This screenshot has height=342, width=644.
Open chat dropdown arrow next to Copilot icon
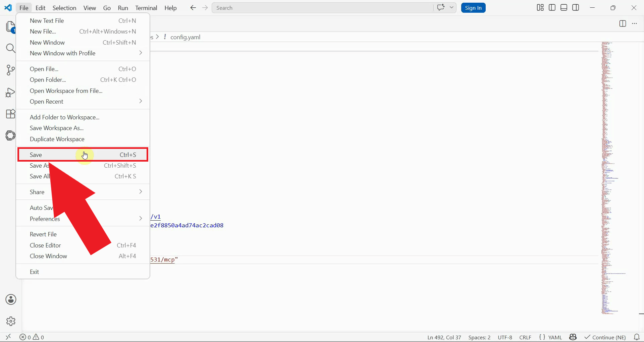point(451,8)
